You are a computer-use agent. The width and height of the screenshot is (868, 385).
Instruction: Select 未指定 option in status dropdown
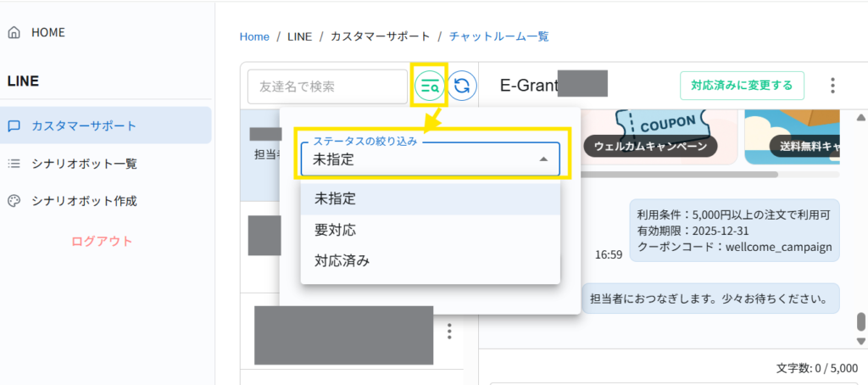pyautogui.click(x=336, y=198)
